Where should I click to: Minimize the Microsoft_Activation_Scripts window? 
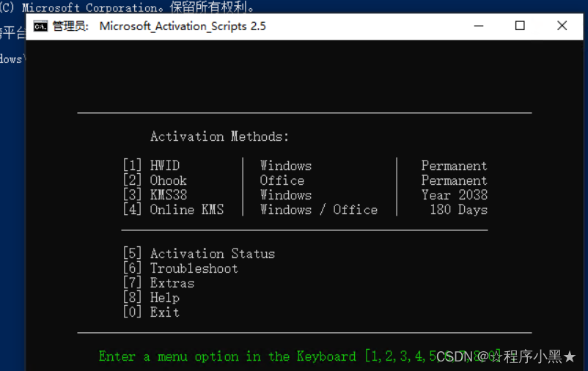[x=479, y=26]
